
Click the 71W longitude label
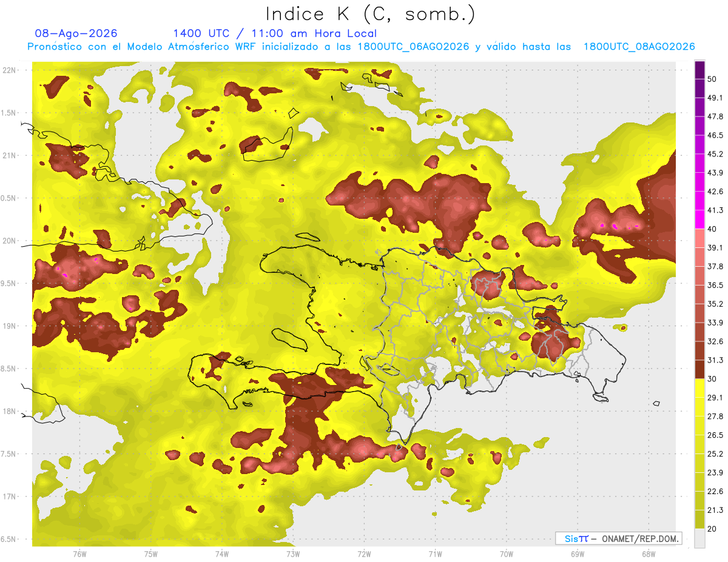point(435,554)
